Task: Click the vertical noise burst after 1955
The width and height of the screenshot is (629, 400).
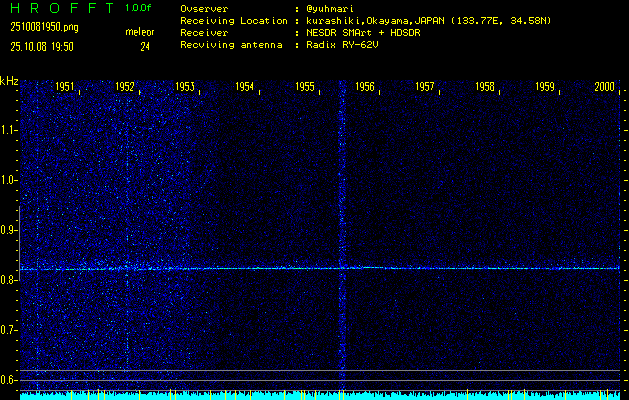Action: tap(342, 235)
